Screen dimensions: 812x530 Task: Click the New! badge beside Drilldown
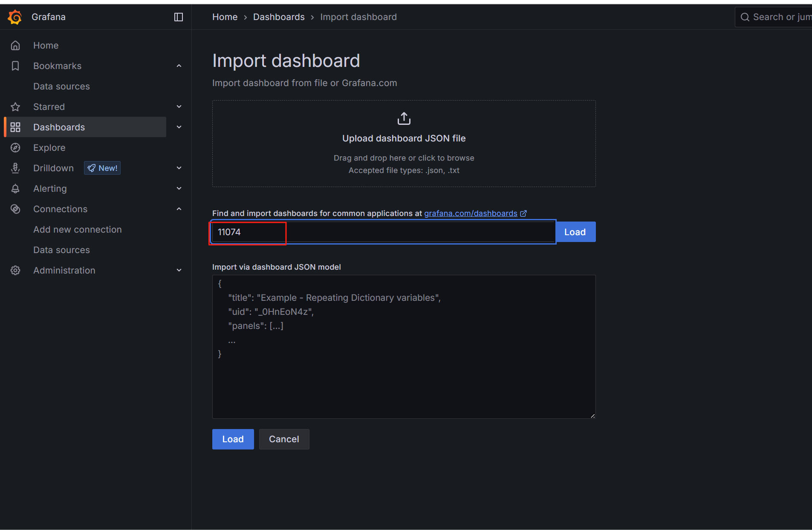click(102, 168)
